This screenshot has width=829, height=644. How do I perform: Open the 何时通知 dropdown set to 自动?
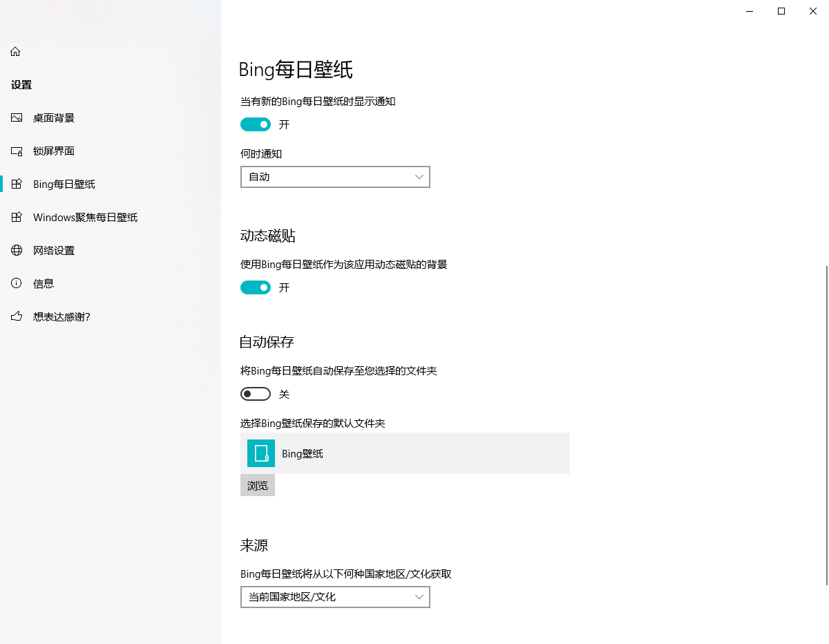(x=335, y=177)
